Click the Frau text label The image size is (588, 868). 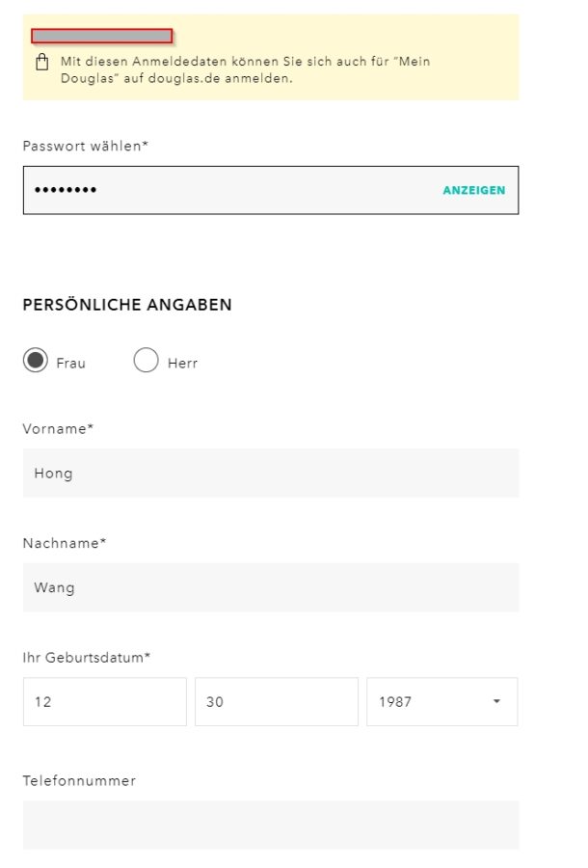click(x=70, y=364)
